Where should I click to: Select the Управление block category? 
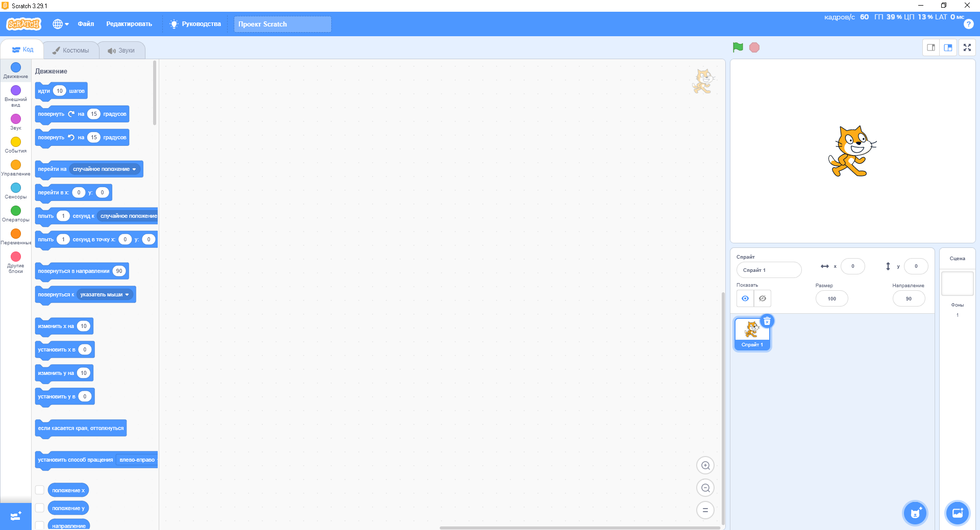coord(16,168)
